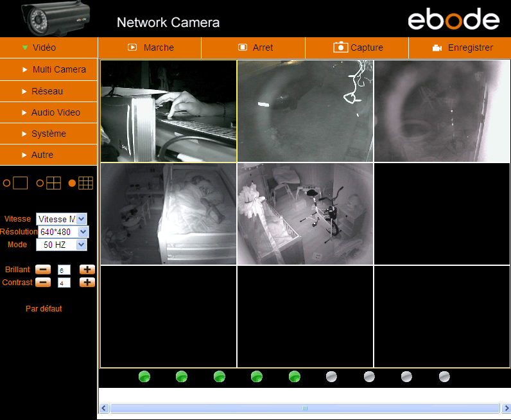The width and height of the screenshot is (511, 420).
Task: Select the single camera view radio button
Action: point(6,183)
